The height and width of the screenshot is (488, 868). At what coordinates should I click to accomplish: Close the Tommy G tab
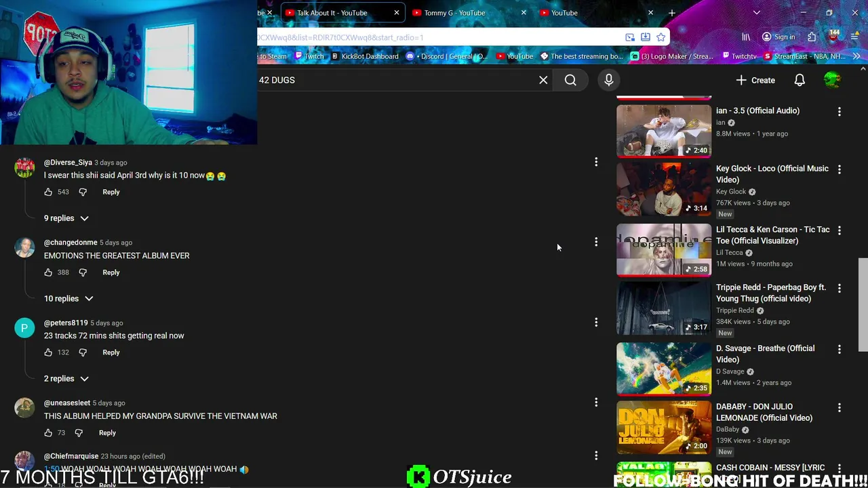click(524, 13)
